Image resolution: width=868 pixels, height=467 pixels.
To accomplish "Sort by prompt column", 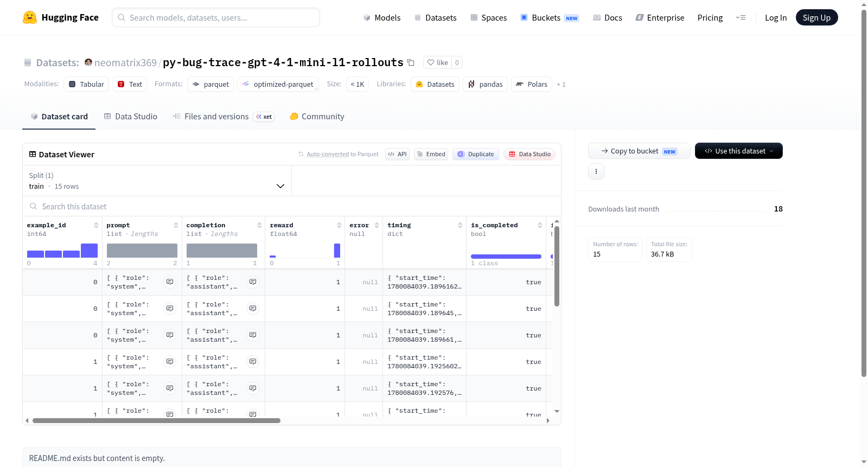I will pyautogui.click(x=176, y=225).
